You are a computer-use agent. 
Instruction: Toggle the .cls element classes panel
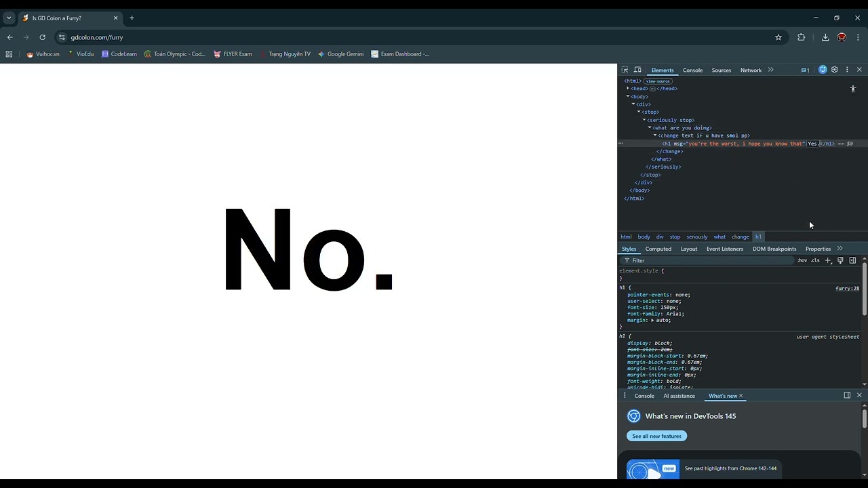click(815, 260)
